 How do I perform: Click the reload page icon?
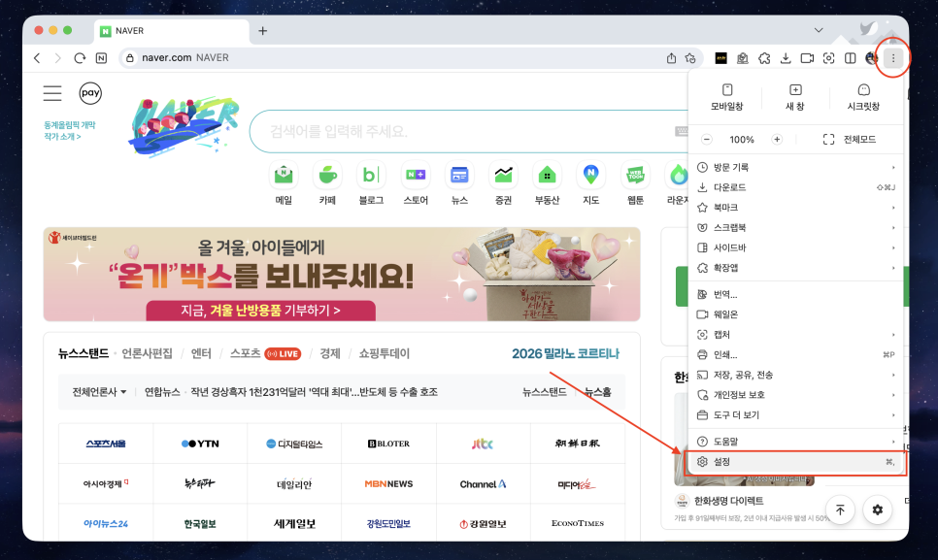pos(80,58)
